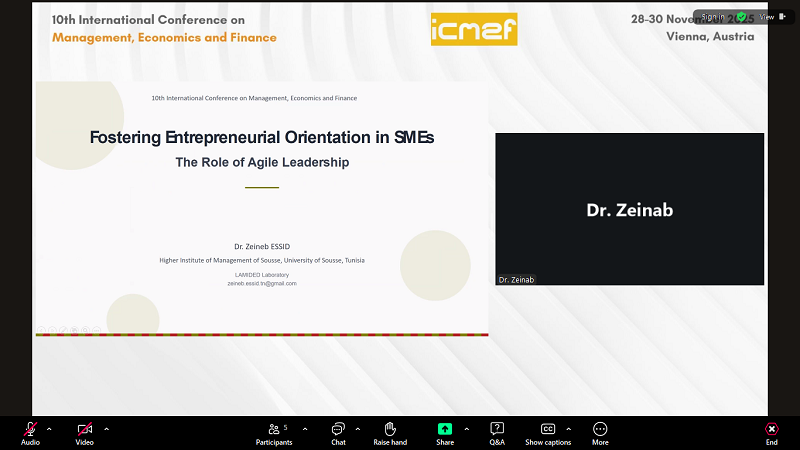Click the green encryption shield icon

tap(741, 17)
